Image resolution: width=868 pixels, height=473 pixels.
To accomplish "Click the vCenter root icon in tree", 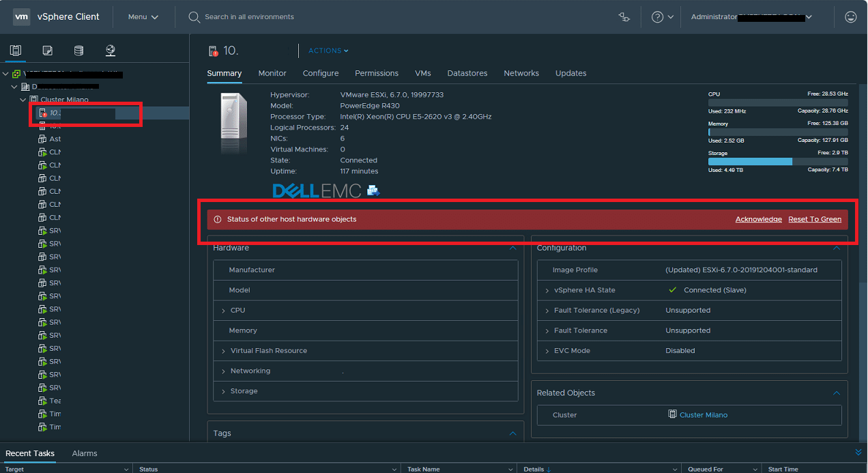I will (x=16, y=74).
